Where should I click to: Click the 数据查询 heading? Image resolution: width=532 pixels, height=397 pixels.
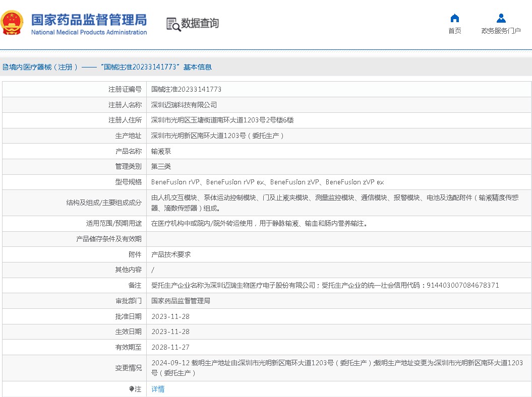pyautogui.click(x=200, y=23)
